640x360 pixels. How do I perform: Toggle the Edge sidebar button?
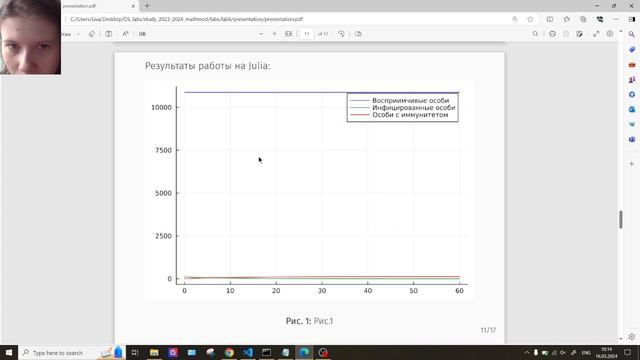[x=632, y=19]
